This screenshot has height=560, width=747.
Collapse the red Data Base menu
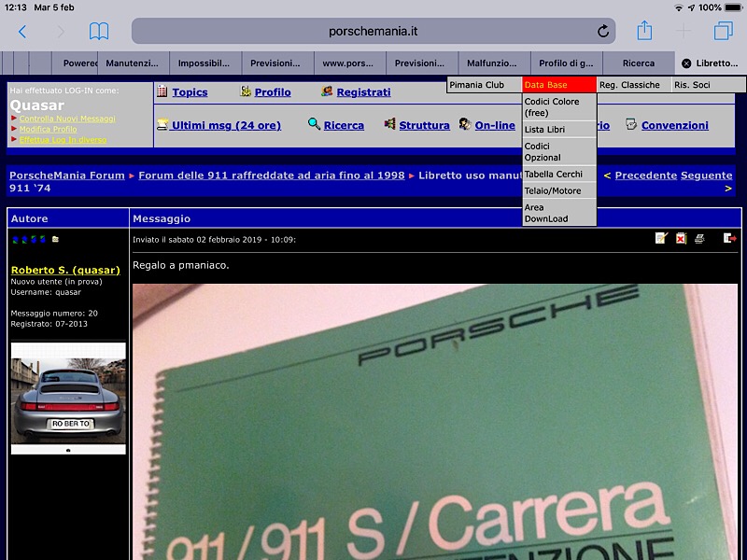(558, 85)
